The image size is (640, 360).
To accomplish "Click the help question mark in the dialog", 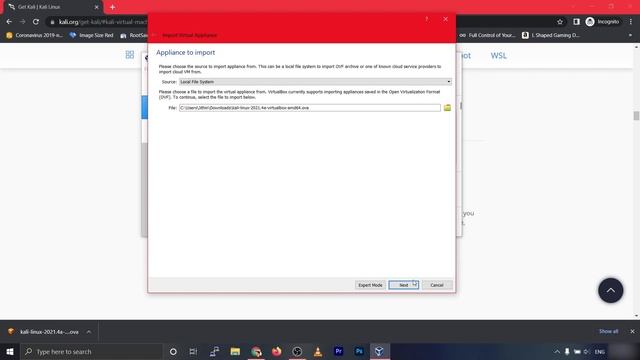I will [427, 19].
